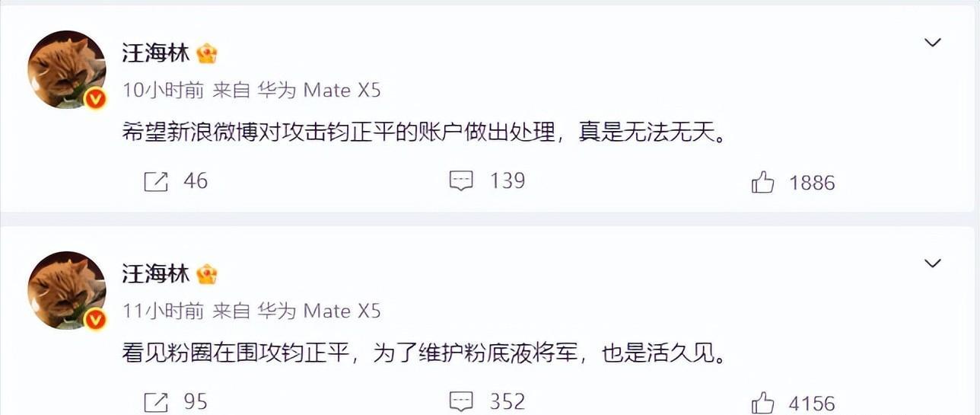Click the 10小时前 timestamp
980x415 pixels.
click(163, 91)
